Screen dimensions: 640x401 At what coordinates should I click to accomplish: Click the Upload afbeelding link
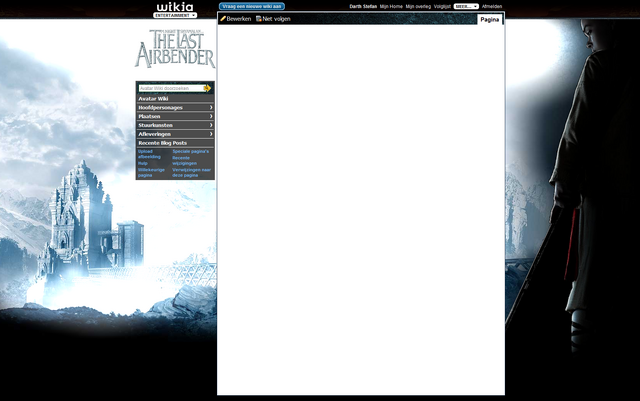(x=149, y=154)
